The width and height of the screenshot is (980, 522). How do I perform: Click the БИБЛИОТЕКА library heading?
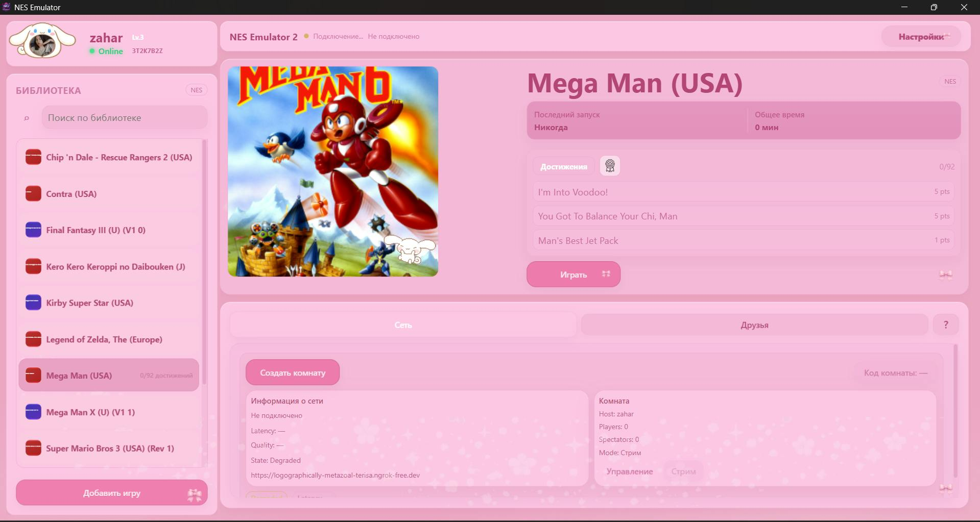49,90
